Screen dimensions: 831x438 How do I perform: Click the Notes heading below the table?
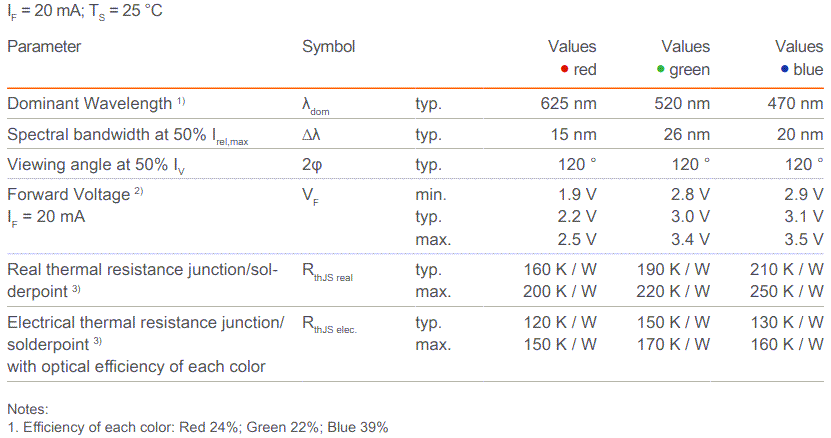click(x=27, y=409)
